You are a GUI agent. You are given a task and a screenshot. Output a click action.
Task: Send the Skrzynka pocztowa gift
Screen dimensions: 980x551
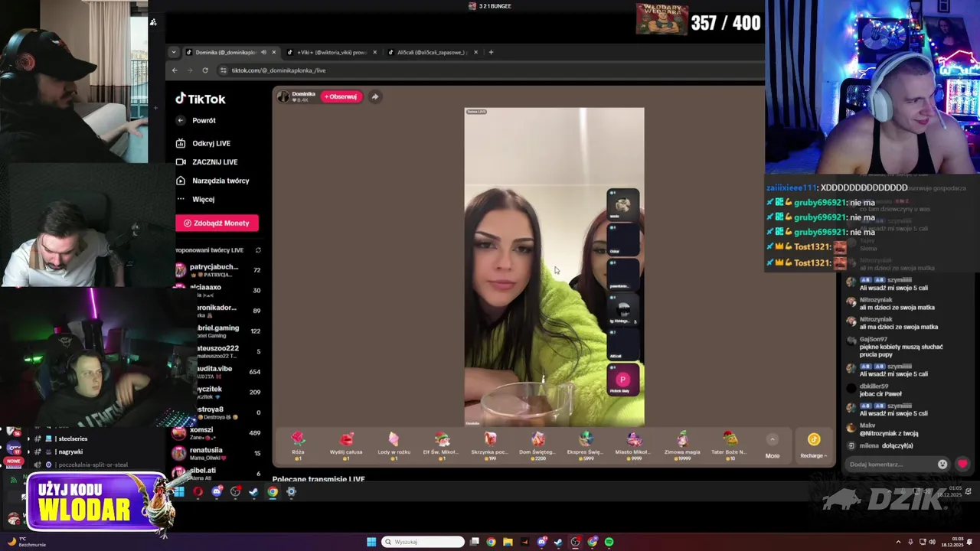click(x=490, y=444)
